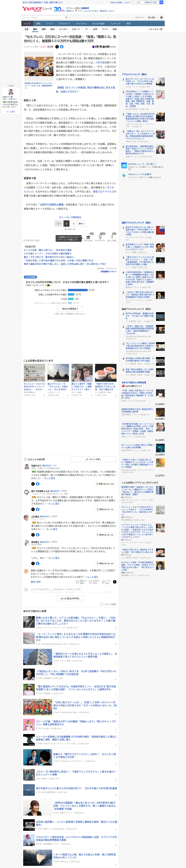Image resolution: width=186 pixels, height=868 pixels.
Task: Share the article on X below headline
Action: pyautogui.click(x=57, y=47)
